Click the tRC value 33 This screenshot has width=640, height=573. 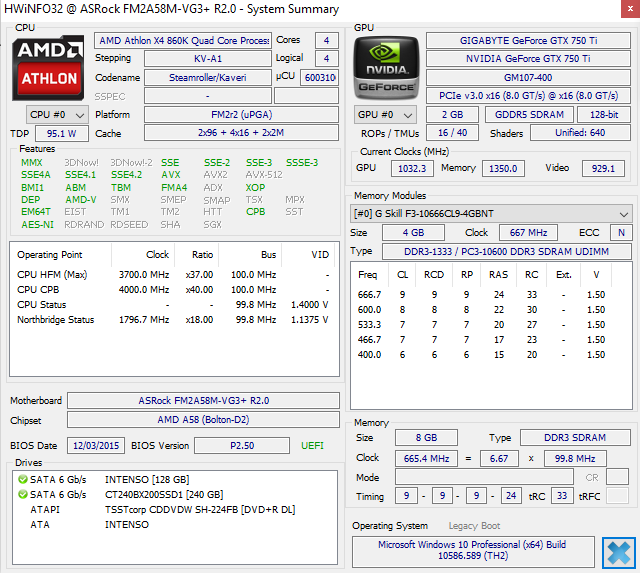(x=562, y=495)
